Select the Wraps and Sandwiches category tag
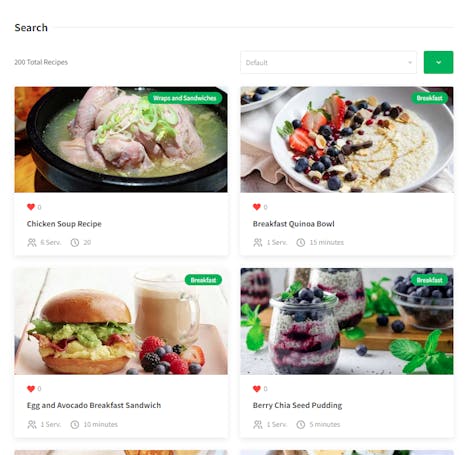 pos(185,98)
